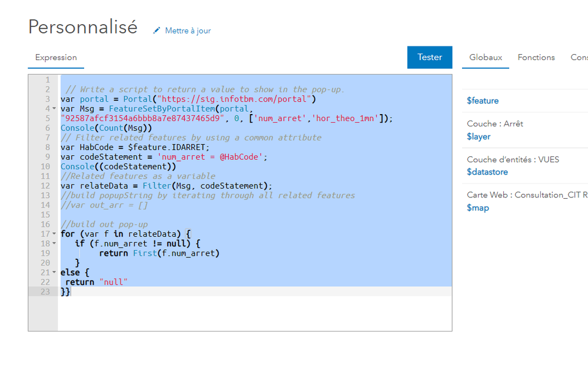Collapse the code fold arrow at line 4

54,109
